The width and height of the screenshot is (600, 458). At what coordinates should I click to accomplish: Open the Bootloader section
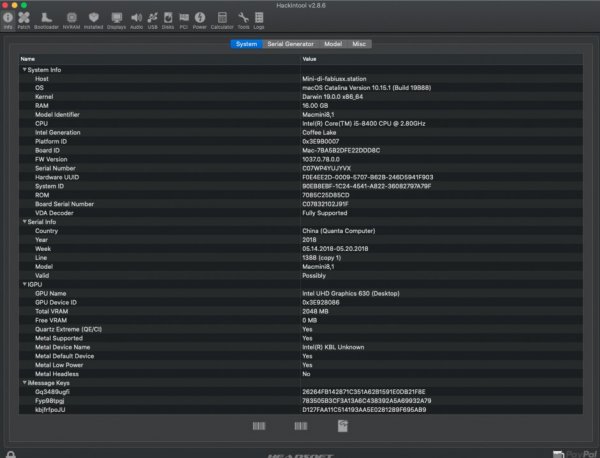click(46, 21)
